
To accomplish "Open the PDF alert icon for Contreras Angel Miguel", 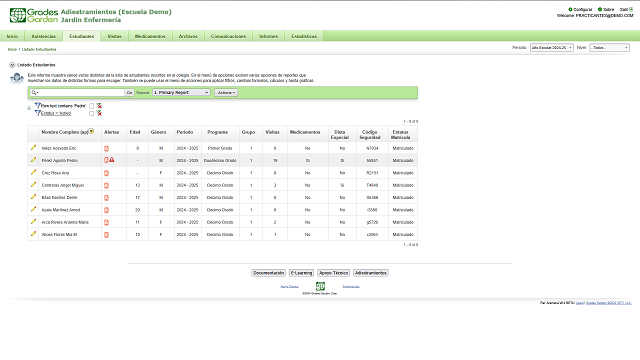I will point(106,185).
